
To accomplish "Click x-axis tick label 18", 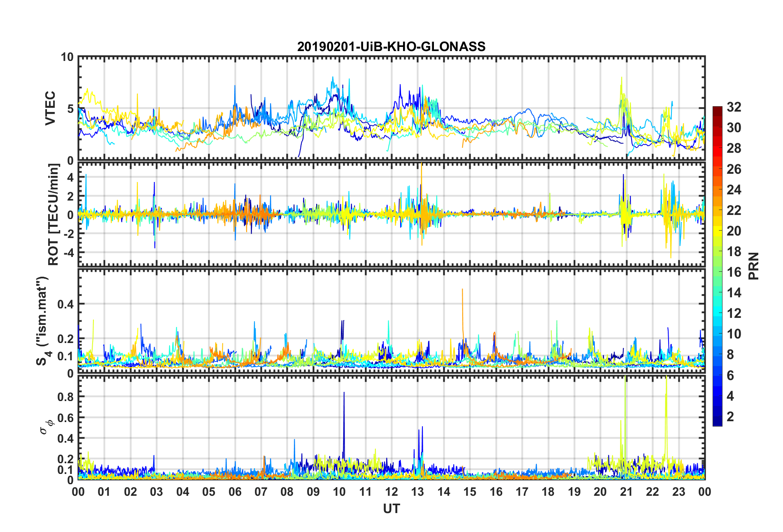I will 548,492.
